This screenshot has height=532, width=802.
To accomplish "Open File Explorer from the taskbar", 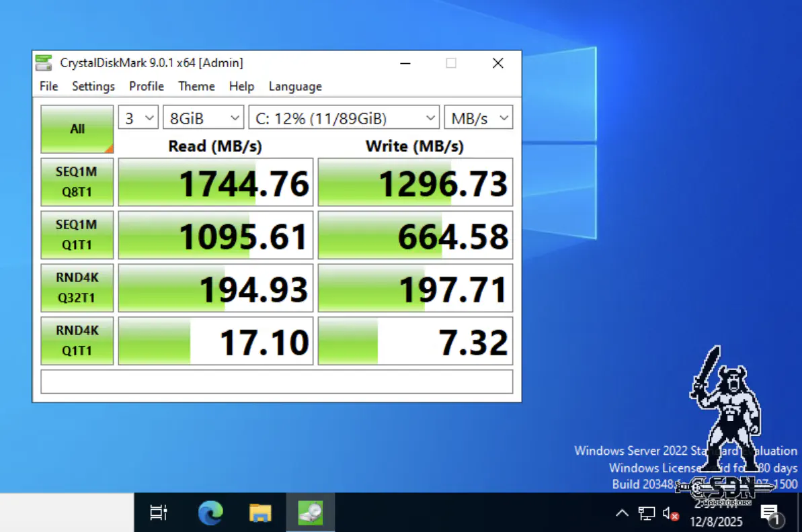I will tap(260, 513).
